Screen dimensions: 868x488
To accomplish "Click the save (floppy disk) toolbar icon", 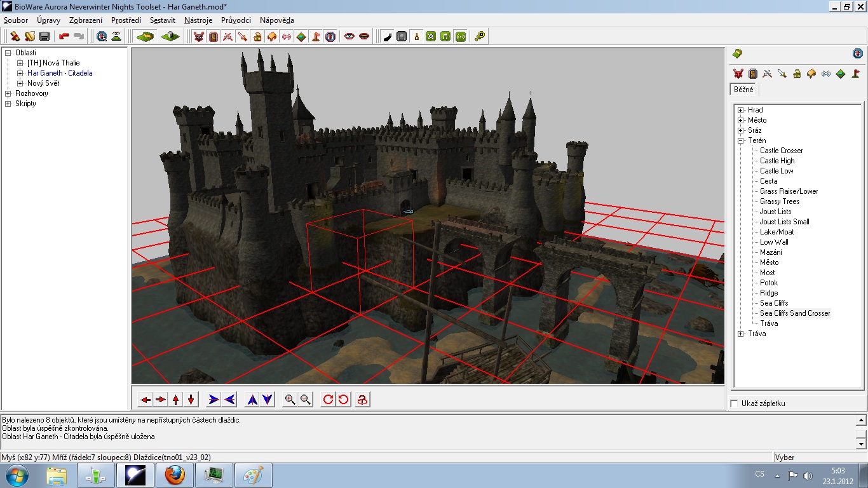I will pos(44,36).
